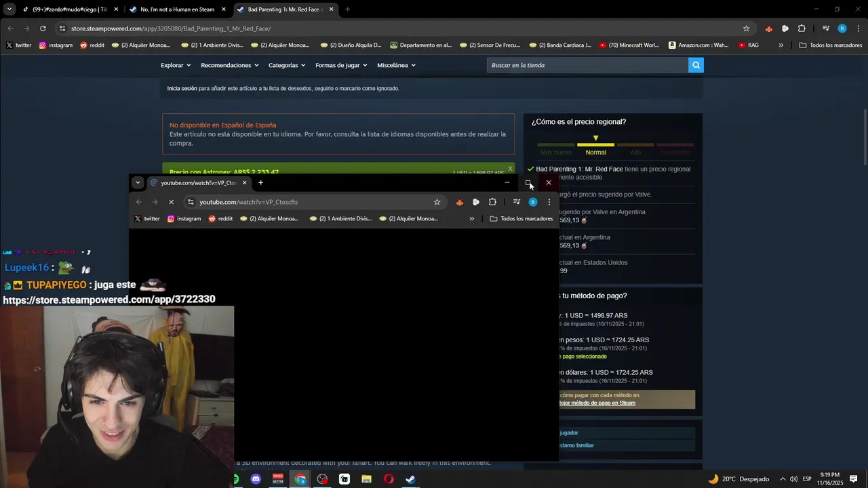Open MetaMask fox extension in YouTube window
The image size is (868, 488).
pyautogui.click(x=459, y=202)
